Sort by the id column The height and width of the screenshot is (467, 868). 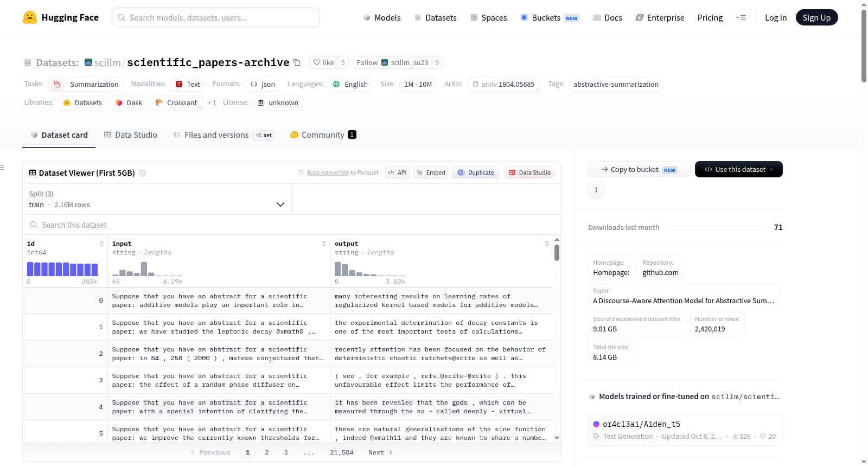point(101,244)
